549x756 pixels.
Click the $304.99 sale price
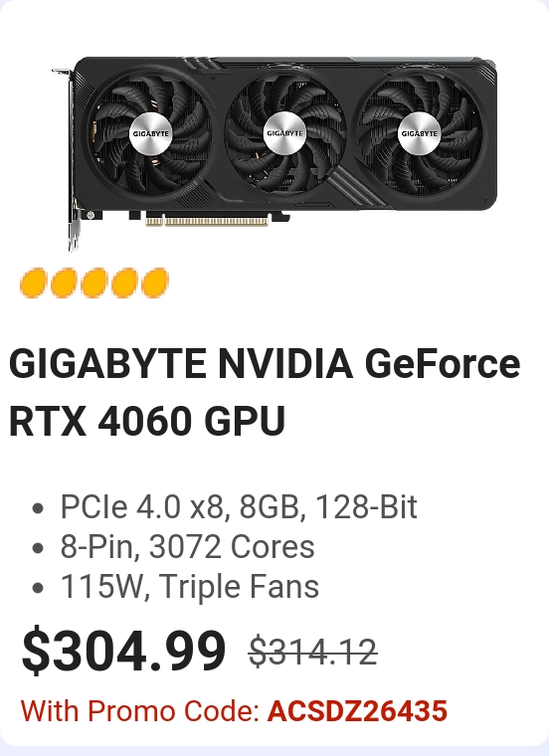coord(123,651)
